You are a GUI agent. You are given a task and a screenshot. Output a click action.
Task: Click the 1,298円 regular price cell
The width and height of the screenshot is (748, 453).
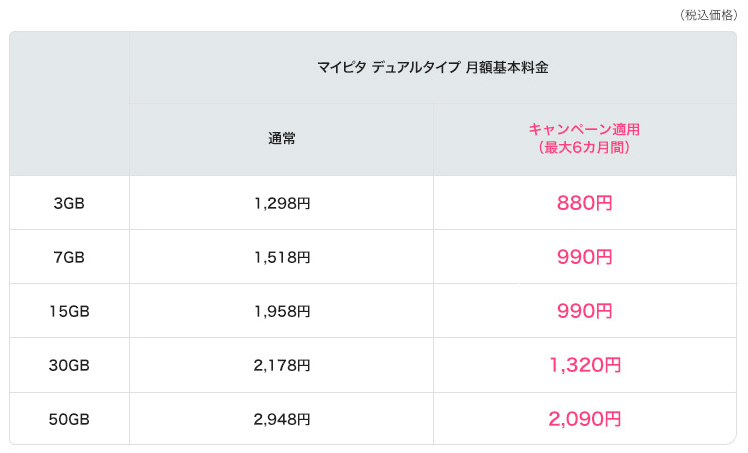coord(282,204)
